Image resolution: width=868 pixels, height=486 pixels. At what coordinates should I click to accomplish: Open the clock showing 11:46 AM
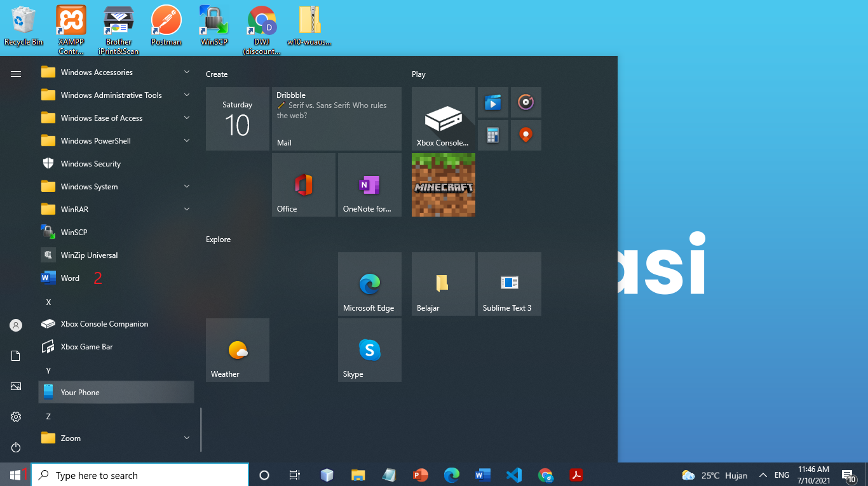[x=814, y=475]
